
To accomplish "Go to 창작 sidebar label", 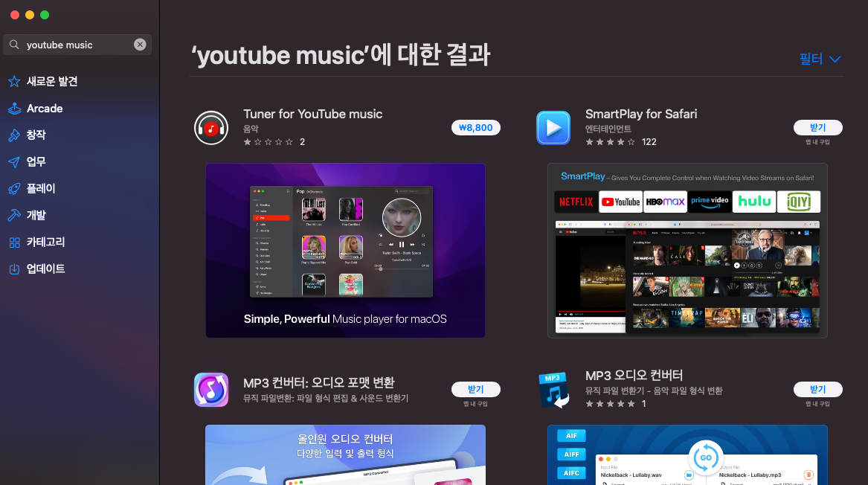I will 36,135.
